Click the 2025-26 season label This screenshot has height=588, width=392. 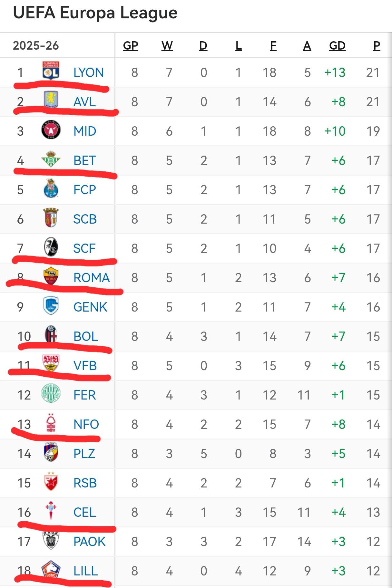(x=36, y=46)
